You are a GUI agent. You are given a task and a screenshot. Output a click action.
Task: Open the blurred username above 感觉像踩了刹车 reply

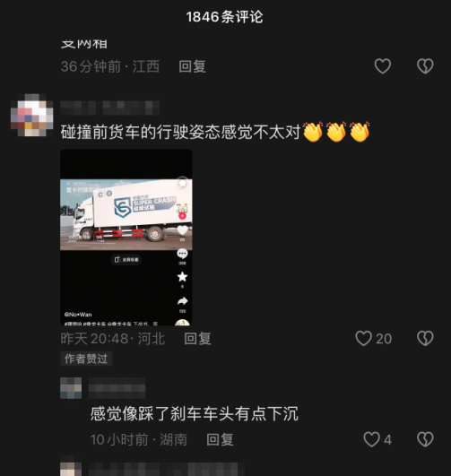point(117,388)
